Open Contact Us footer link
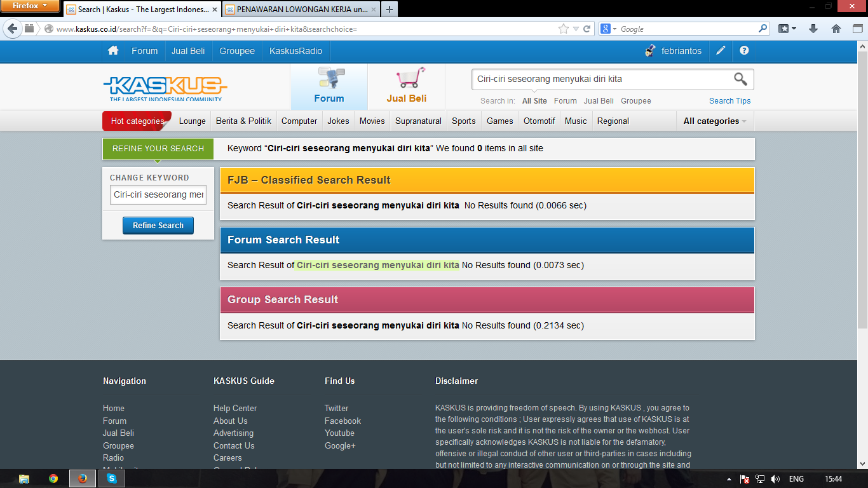868x488 pixels. click(234, 445)
